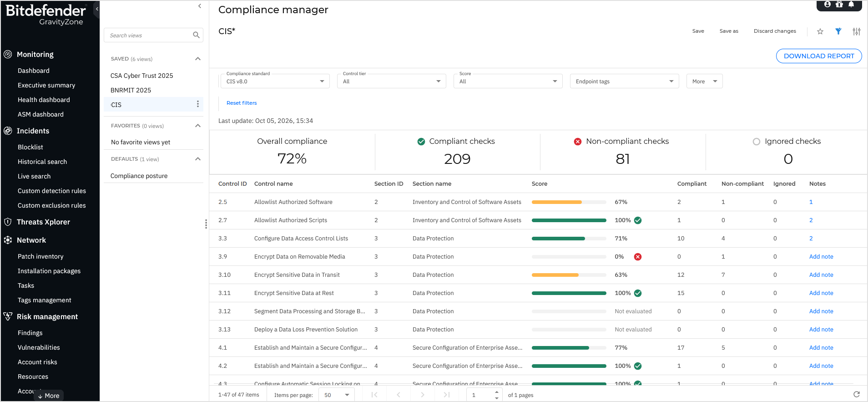Screen dimensions: 868x402
Task: Click the Save as button
Action: (729, 31)
